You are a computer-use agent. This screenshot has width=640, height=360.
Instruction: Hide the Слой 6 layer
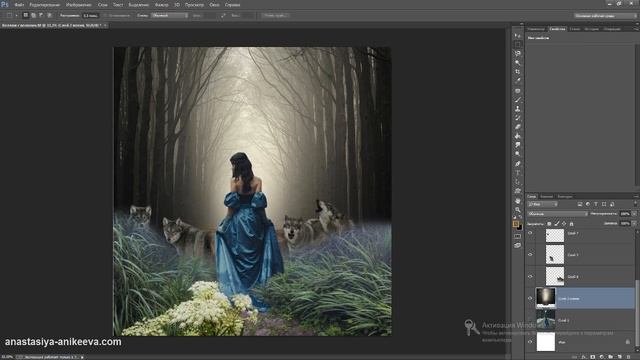(x=530, y=276)
